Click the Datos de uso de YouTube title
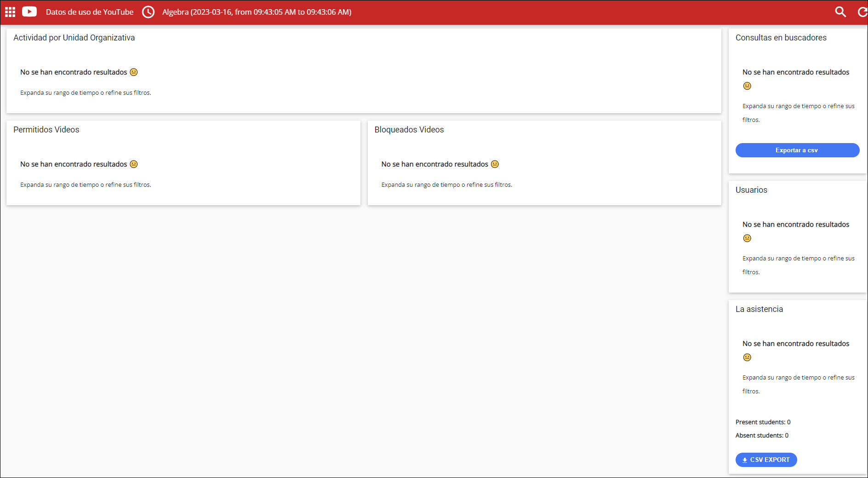 tap(90, 12)
